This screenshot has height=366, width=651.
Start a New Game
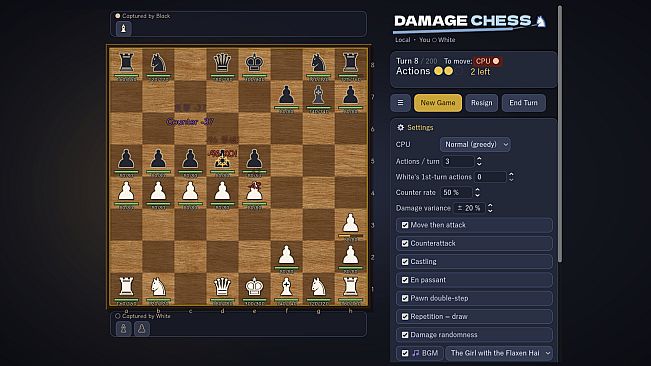click(438, 102)
